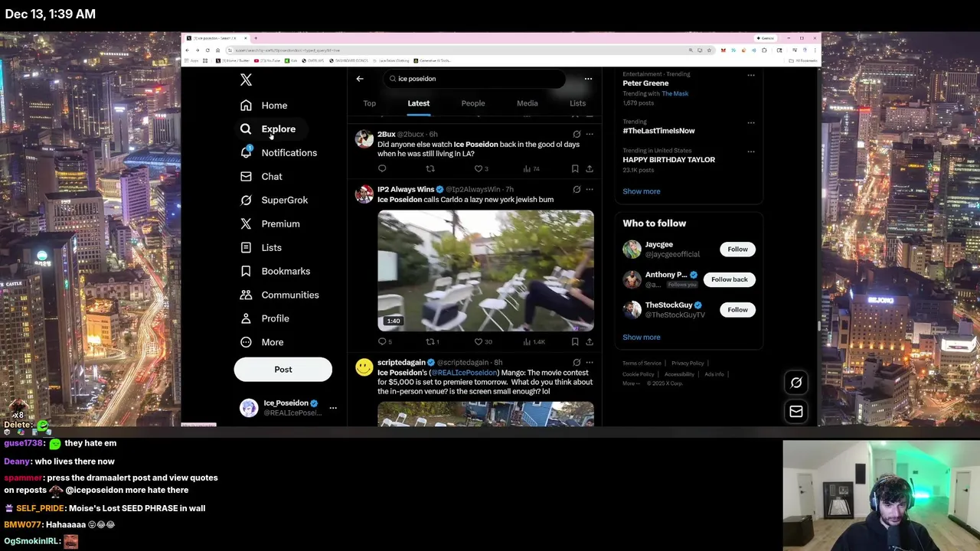
Task: View analytics of 2Bux's post
Action: [x=531, y=169]
